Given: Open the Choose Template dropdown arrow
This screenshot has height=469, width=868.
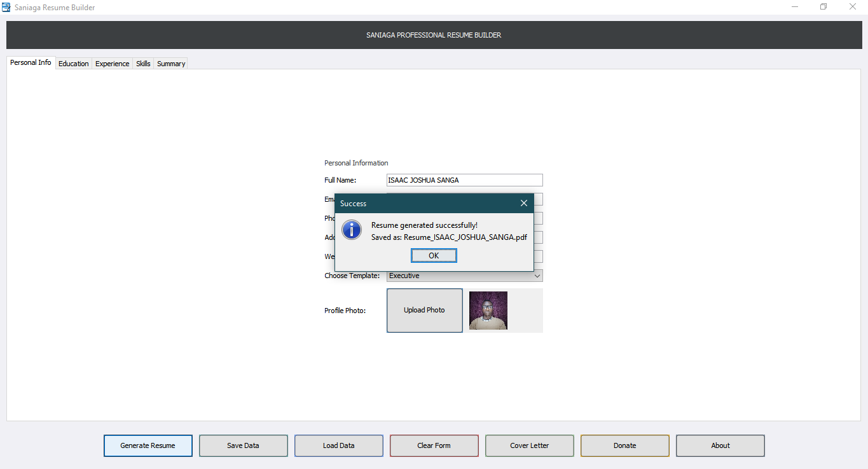Looking at the screenshot, I should click(537, 276).
